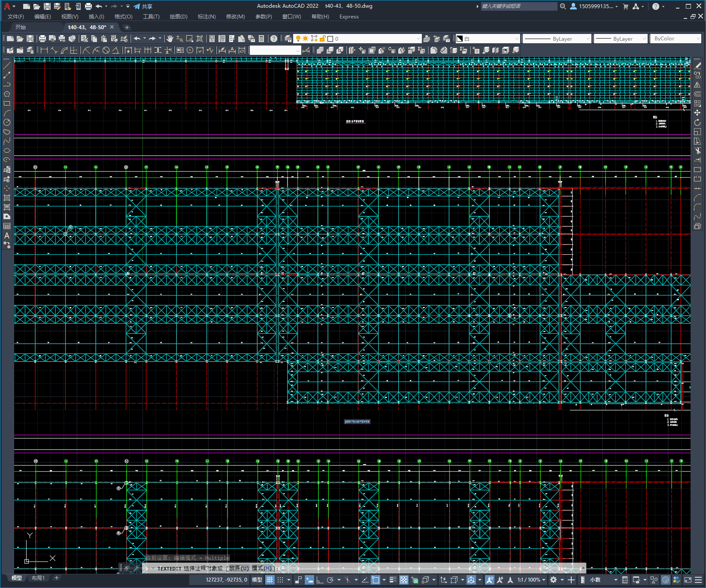
Task: Open the Layer Properties Manager icon
Action: click(x=288, y=39)
